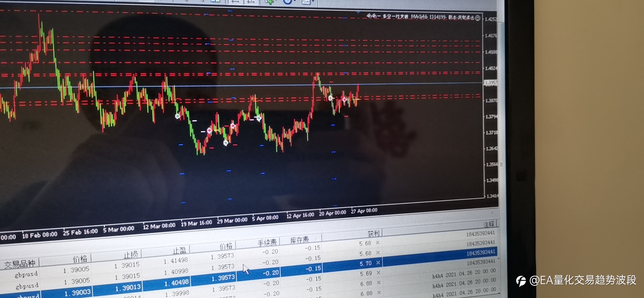The width and height of the screenshot is (644, 298).
Task: Click the 1.4100 price axis label
Action: click(x=491, y=52)
